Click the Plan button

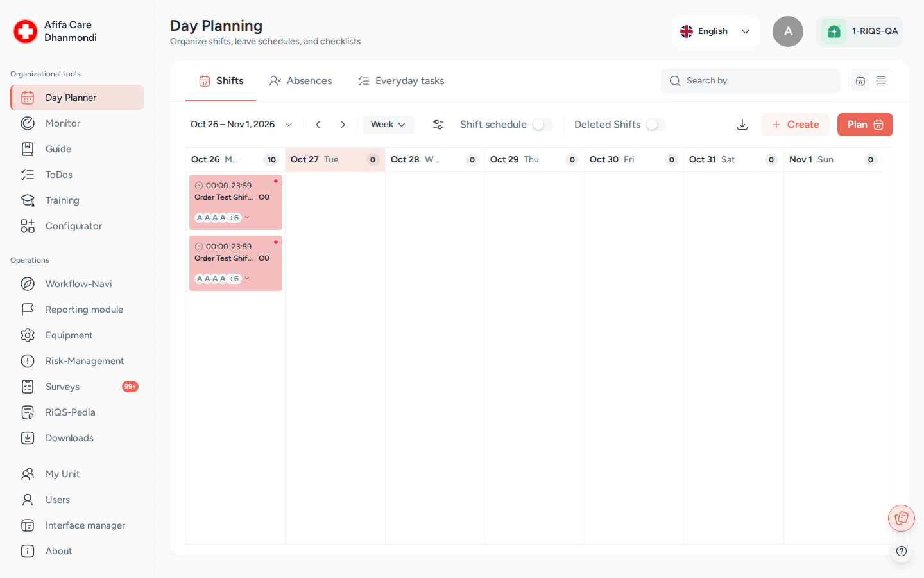(x=865, y=125)
